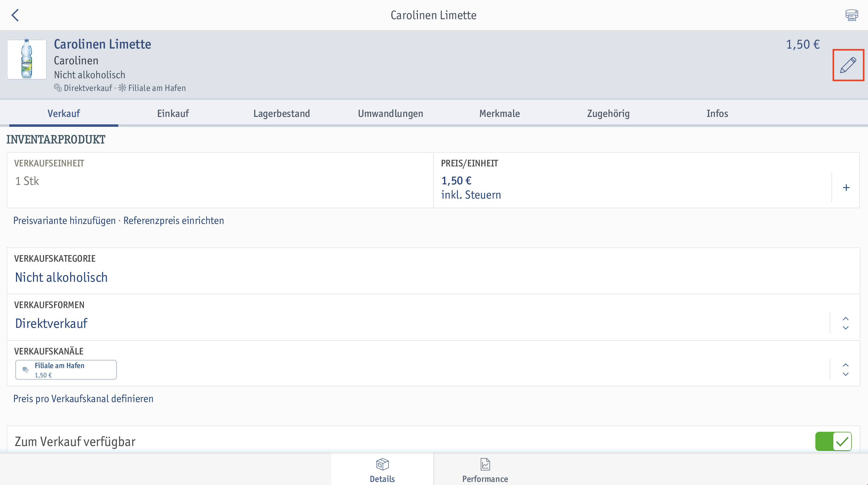Click the INVENTARPRODUKT section heading
The height and width of the screenshot is (485, 868).
pyautogui.click(x=56, y=139)
